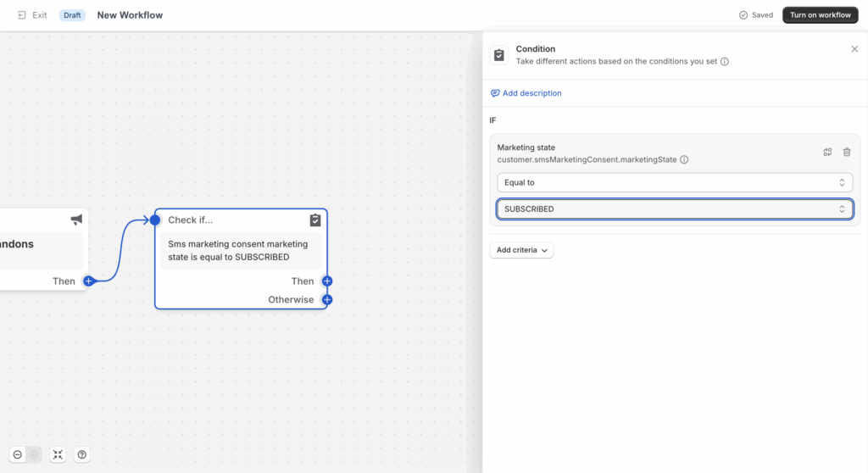Screen dimensions: 868x473
Task: Select the Check if... node title
Action: click(x=191, y=220)
